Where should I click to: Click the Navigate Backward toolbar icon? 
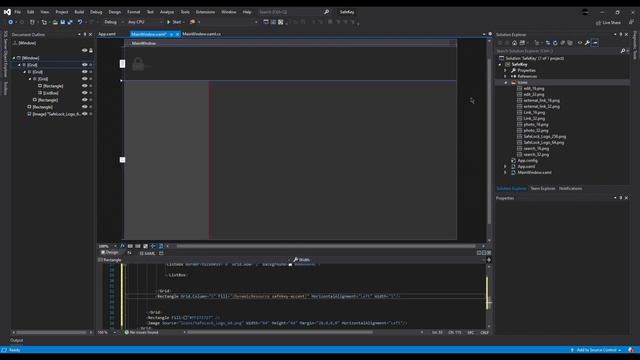(x=11, y=22)
